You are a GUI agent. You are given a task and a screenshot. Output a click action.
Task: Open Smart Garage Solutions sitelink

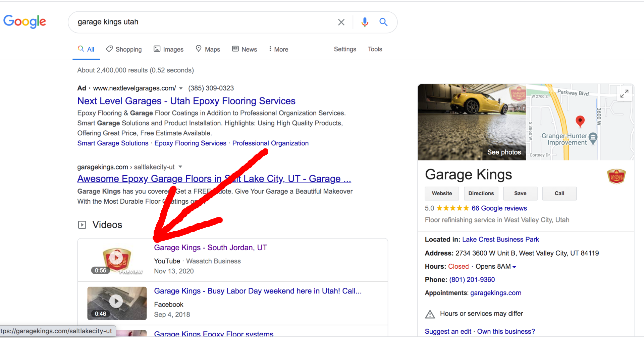[113, 143]
